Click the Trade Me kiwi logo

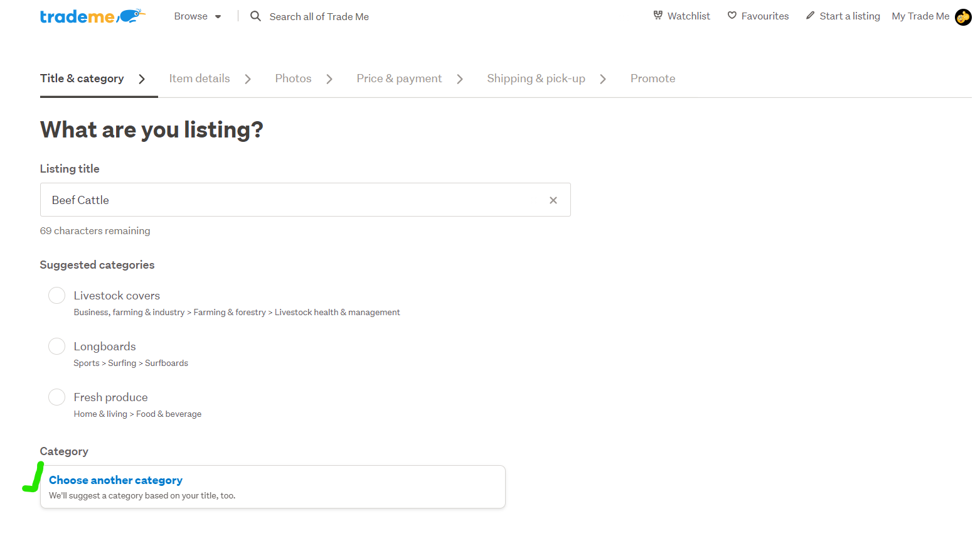pos(92,16)
